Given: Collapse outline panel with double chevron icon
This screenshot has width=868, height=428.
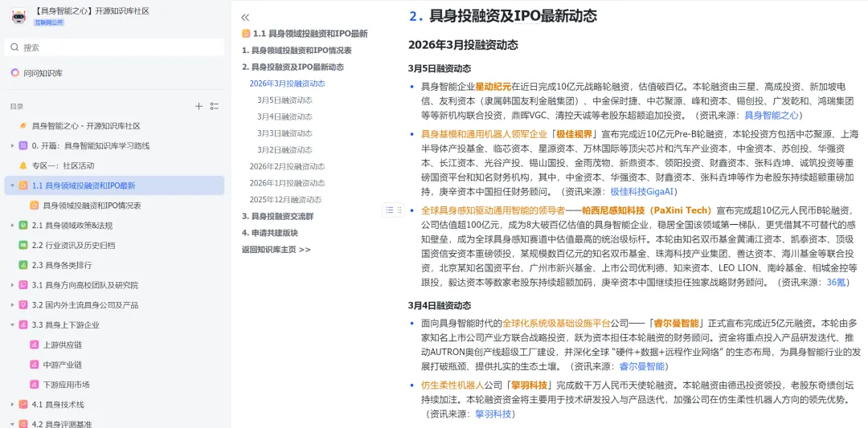Looking at the screenshot, I should (245, 18).
